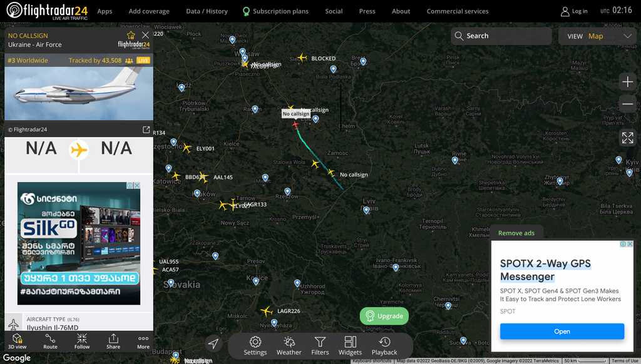
Task: Zoom out on the map
Action: [x=627, y=104]
